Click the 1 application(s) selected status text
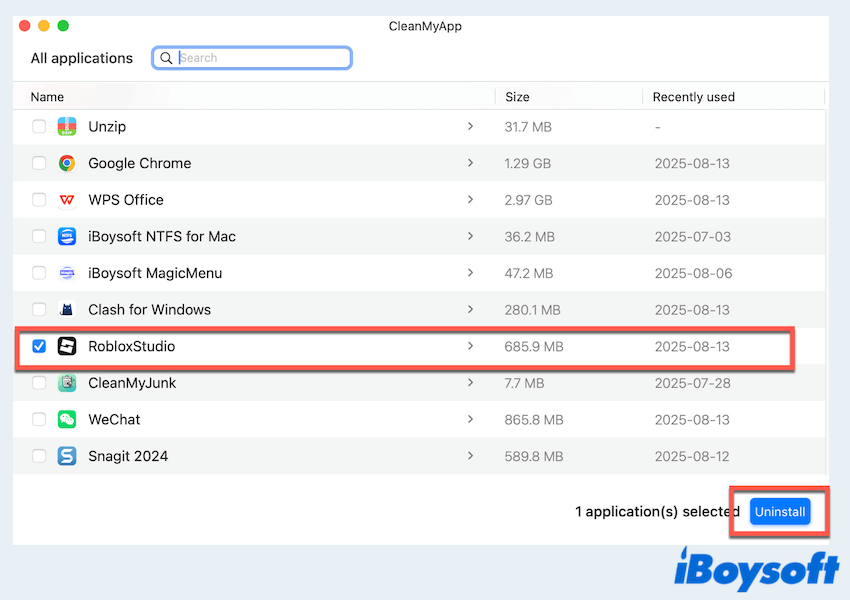 657,512
